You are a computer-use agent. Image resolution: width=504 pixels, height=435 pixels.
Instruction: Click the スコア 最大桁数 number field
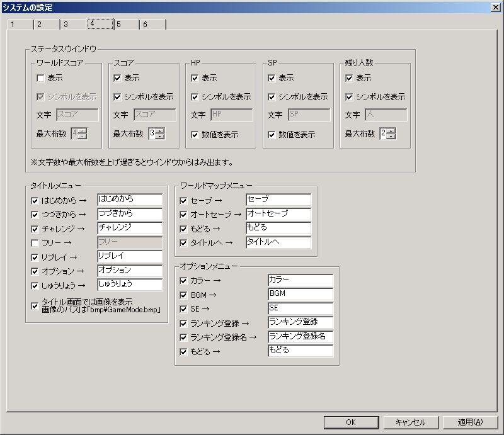(x=152, y=133)
